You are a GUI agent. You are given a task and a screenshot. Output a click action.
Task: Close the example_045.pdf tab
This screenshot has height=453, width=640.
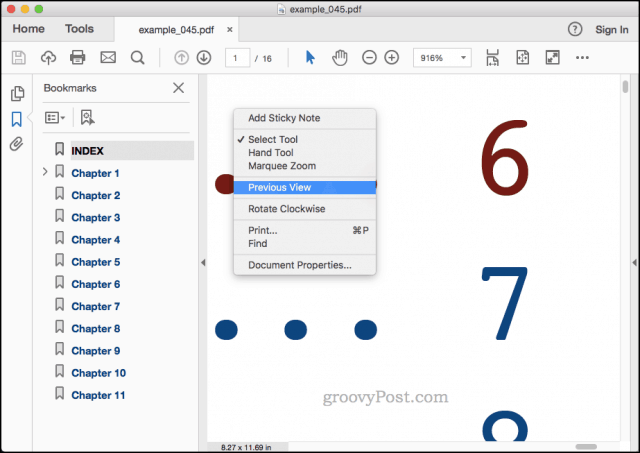point(230,30)
